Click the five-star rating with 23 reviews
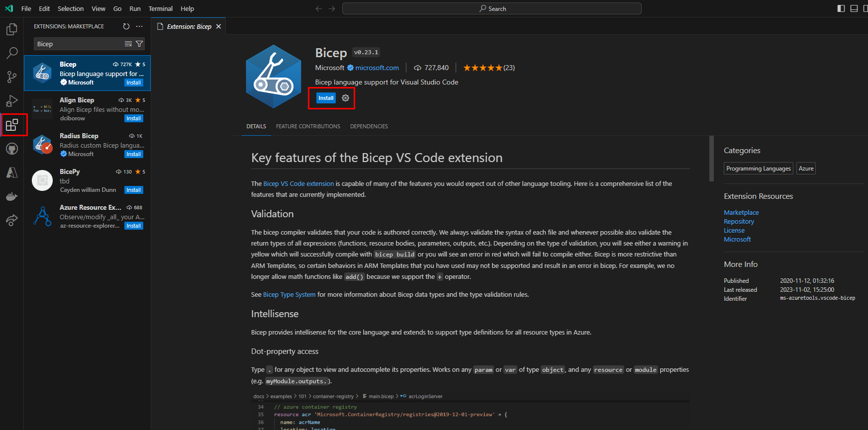868x430 pixels. 489,68
